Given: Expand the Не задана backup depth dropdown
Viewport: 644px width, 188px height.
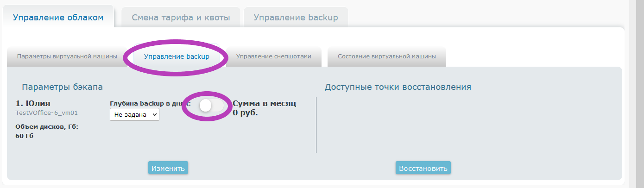Looking at the screenshot, I should click(134, 114).
